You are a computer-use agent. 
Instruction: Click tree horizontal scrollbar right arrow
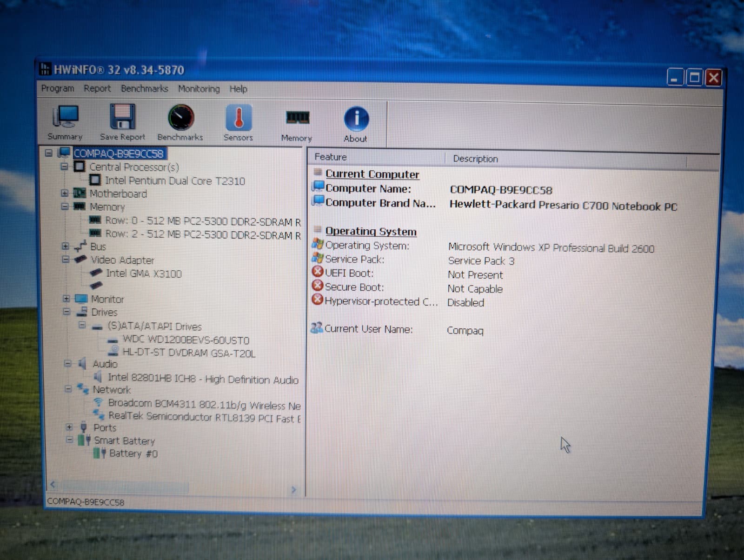pos(294,489)
